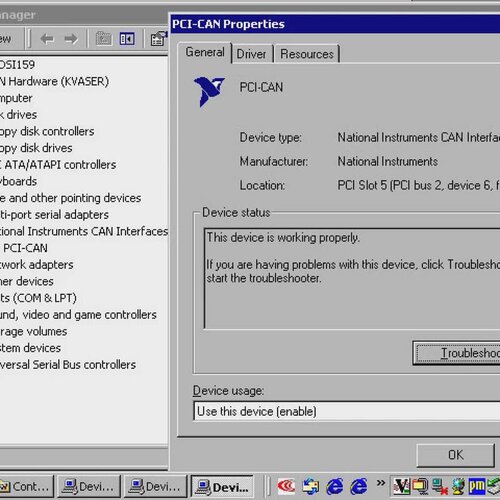Select Multi-port serial adapters tree node
The width and height of the screenshot is (500, 500).
[54, 215]
